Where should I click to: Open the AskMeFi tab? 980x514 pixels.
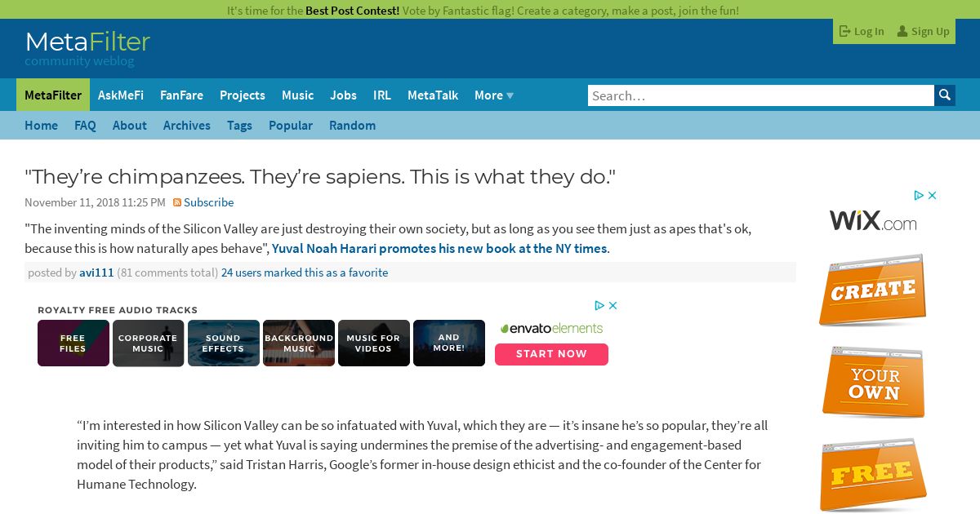(121, 95)
